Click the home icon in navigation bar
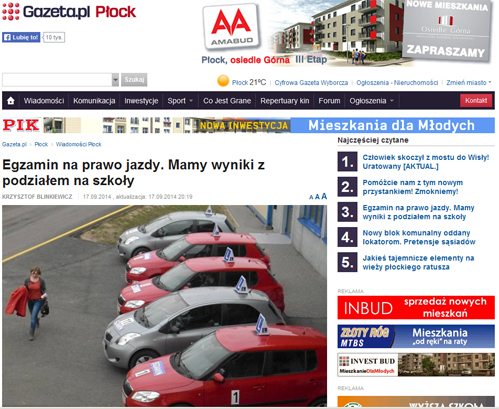Screen dimensions: 499x409 coord(11,101)
